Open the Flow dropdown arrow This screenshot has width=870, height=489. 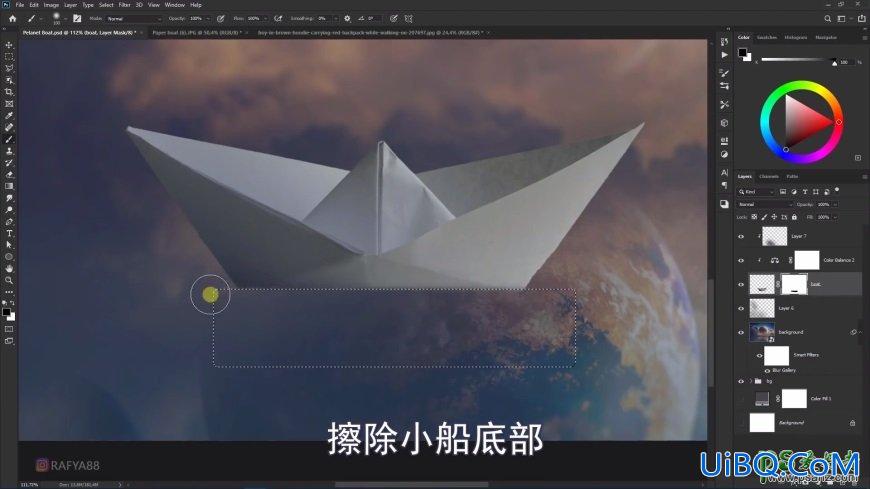click(x=265, y=18)
